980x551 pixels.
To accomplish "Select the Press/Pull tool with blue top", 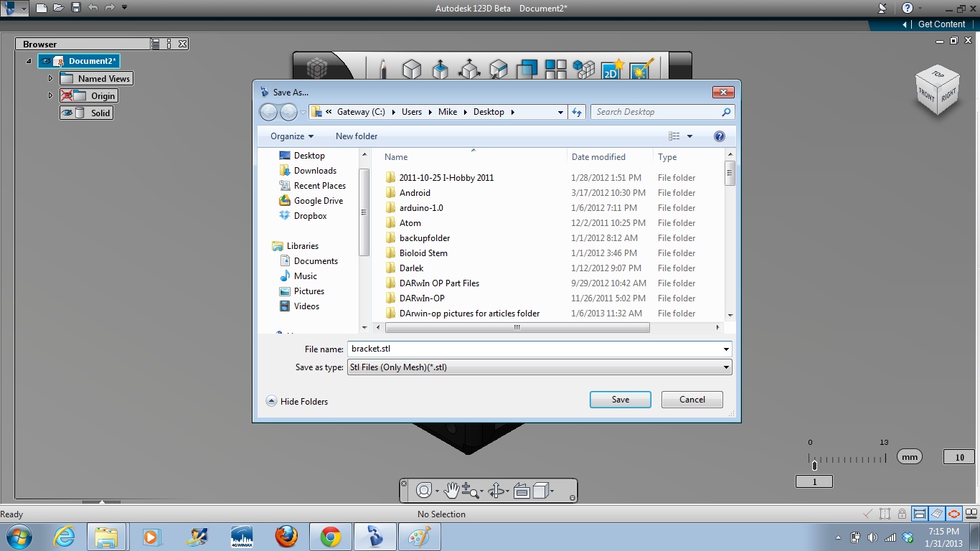I will tap(440, 69).
